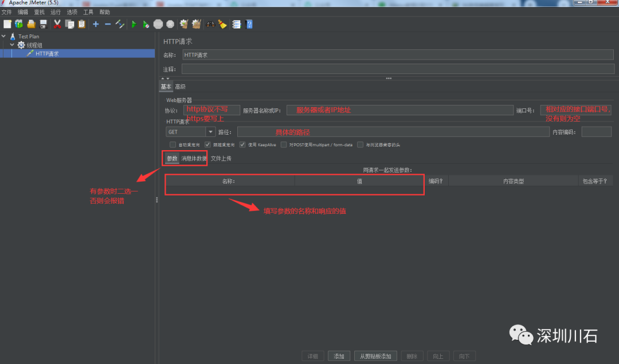619x364 pixels.
Task: Click the 名称 input field
Action: pyautogui.click(x=398, y=55)
